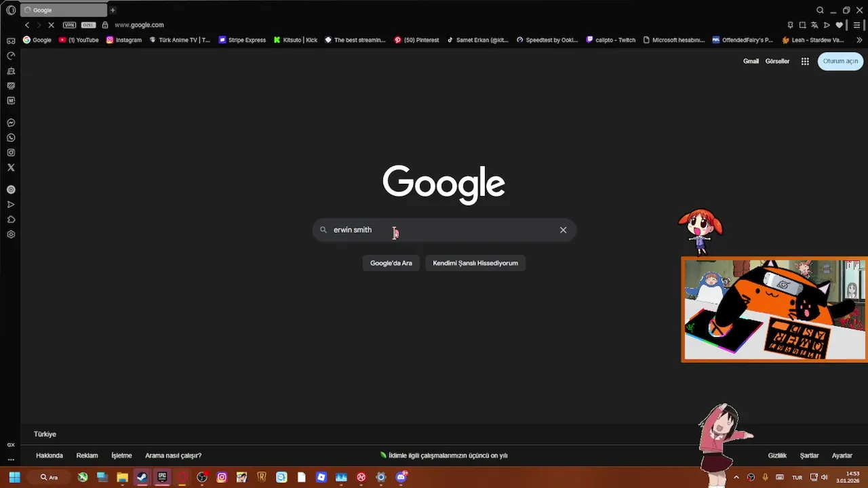This screenshot has height=488, width=868.
Task: Click the Google search box with erwin smith
Action: coord(444,230)
